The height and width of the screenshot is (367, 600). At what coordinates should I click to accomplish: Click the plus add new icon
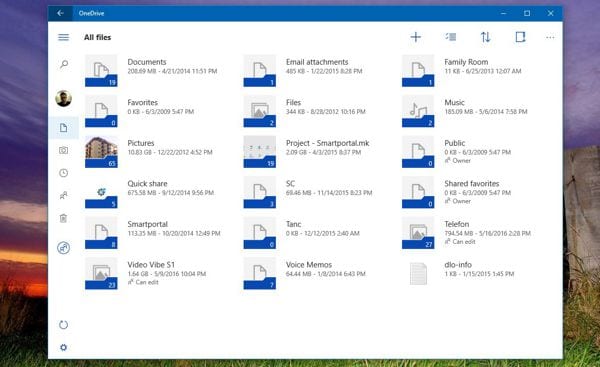[416, 37]
